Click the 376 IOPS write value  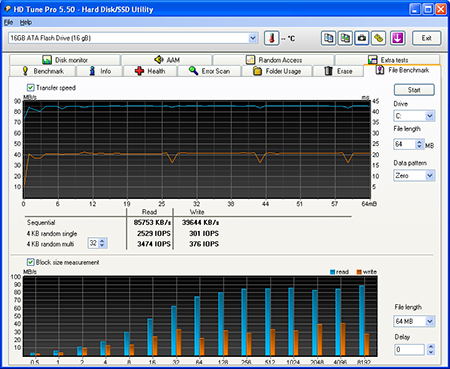tap(204, 244)
